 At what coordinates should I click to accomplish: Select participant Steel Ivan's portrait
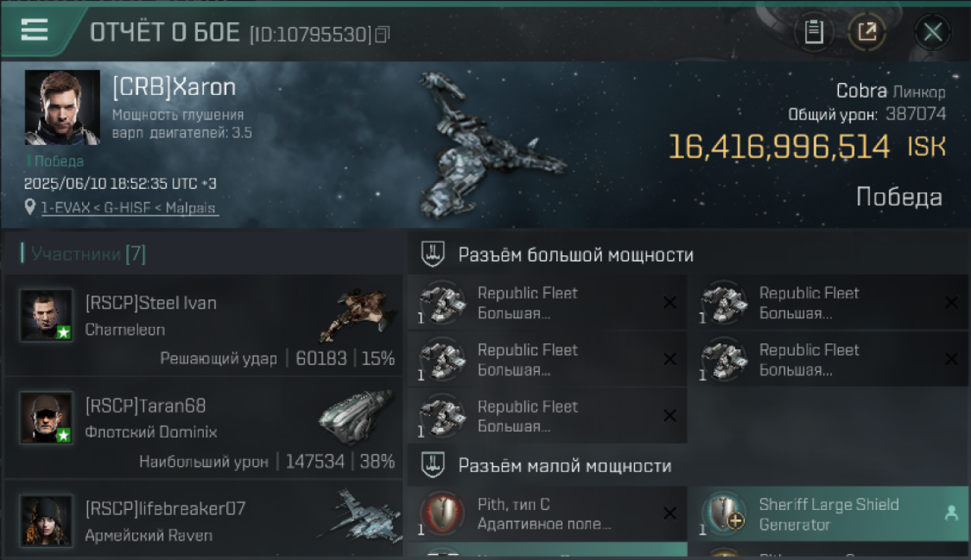46,316
